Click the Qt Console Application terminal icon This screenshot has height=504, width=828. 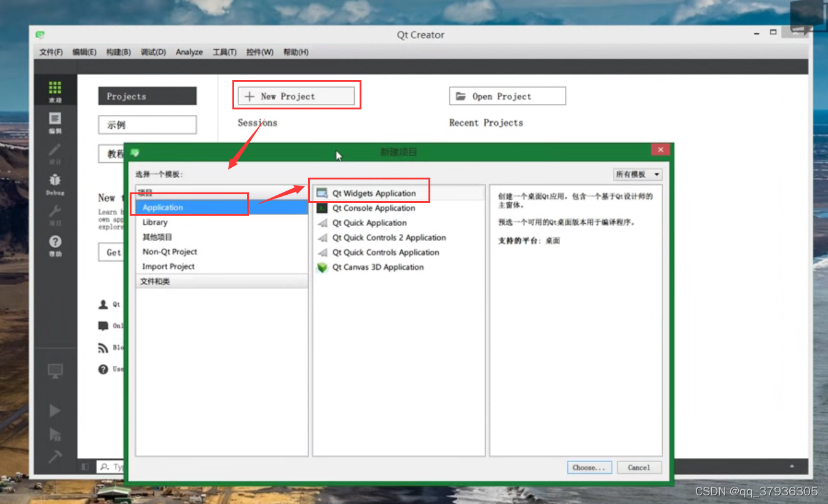(322, 208)
